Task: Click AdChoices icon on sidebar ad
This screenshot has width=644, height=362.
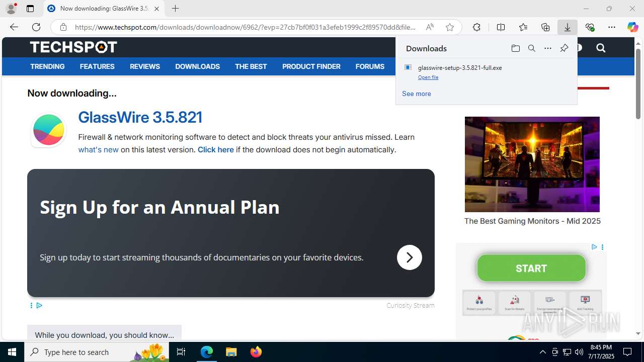Action: 594,247
